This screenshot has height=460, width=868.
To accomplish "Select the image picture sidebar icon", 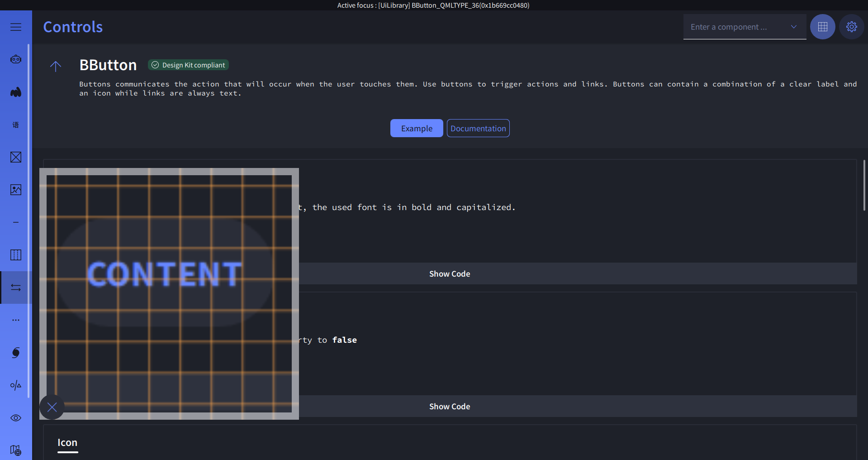I will click(16, 190).
